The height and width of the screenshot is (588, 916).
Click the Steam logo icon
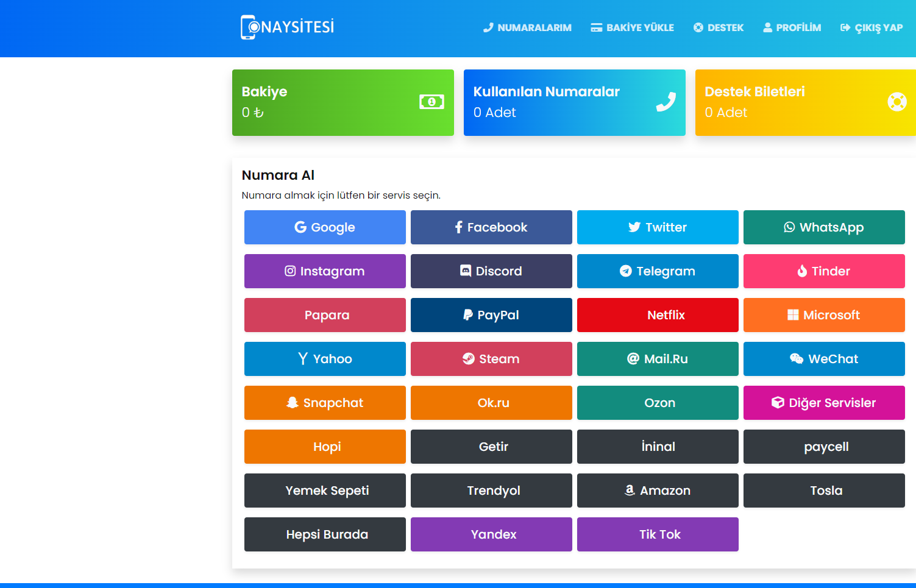pyautogui.click(x=469, y=359)
